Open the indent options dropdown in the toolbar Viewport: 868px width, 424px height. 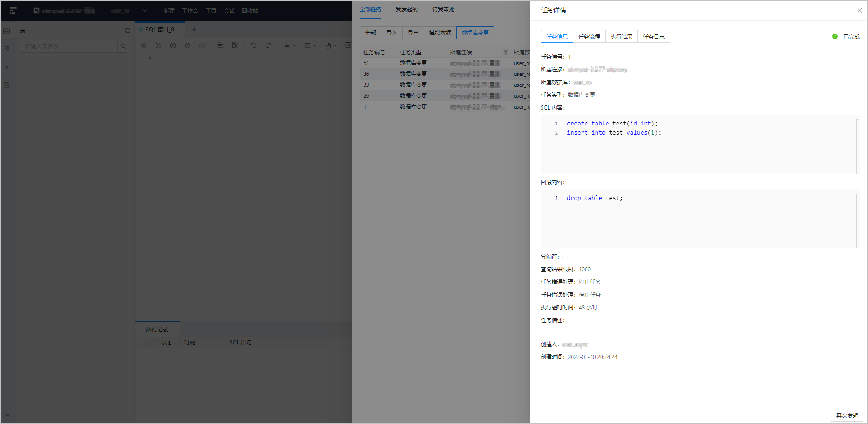click(310, 45)
